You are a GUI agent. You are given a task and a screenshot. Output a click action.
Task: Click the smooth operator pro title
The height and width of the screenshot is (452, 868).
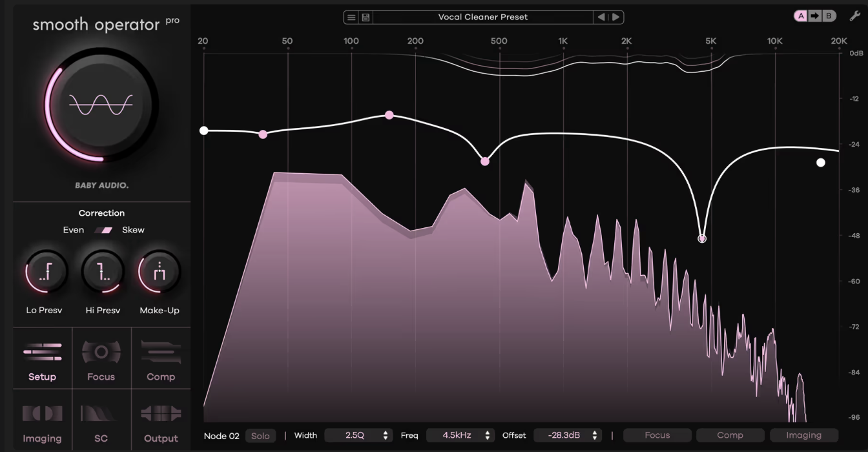[106, 25]
